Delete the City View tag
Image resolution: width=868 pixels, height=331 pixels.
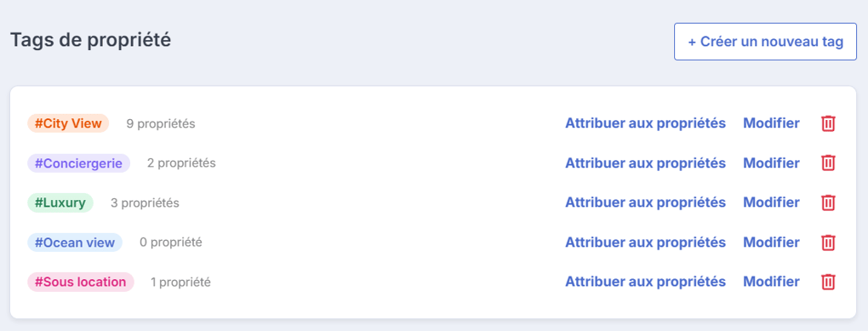tap(828, 123)
